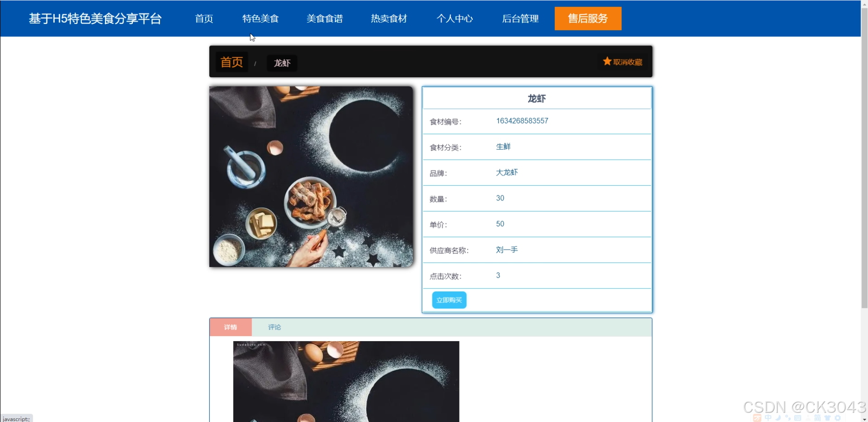Open 个人中心 from the top menu
868x422 pixels.
click(x=455, y=18)
